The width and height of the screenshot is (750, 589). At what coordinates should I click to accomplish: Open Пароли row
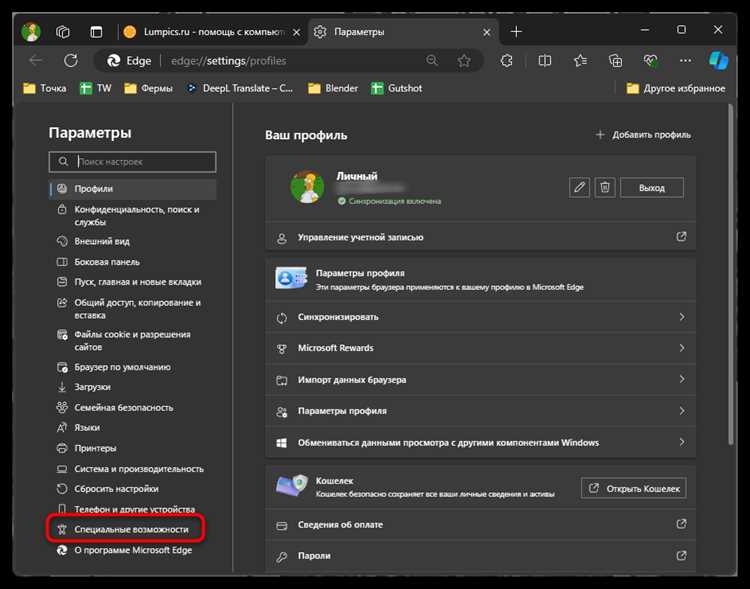tap(481, 556)
